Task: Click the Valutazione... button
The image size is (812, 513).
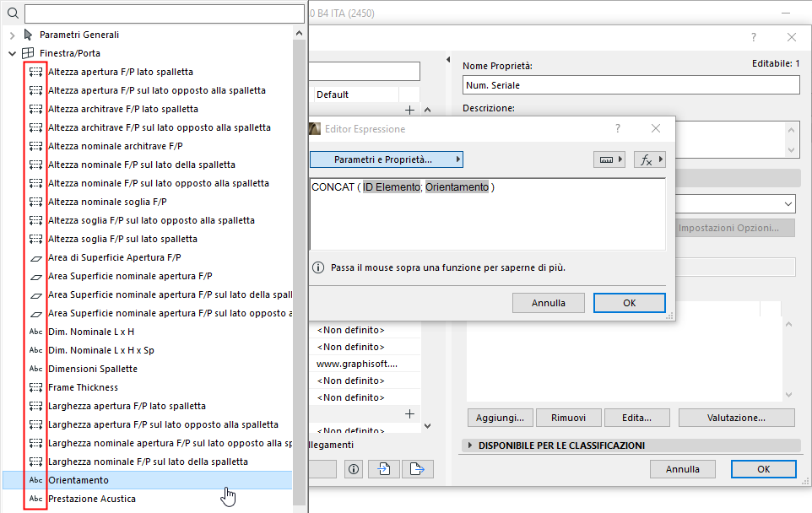Action: [x=736, y=418]
